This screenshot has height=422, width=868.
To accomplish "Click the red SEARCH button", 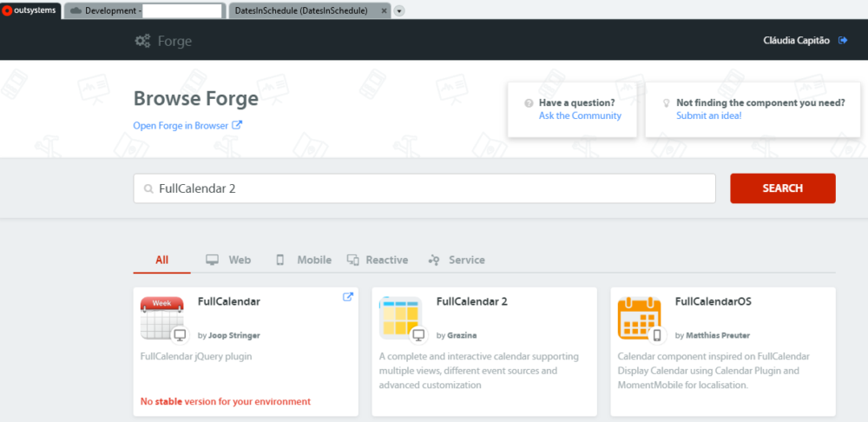I will pyautogui.click(x=783, y=188).
